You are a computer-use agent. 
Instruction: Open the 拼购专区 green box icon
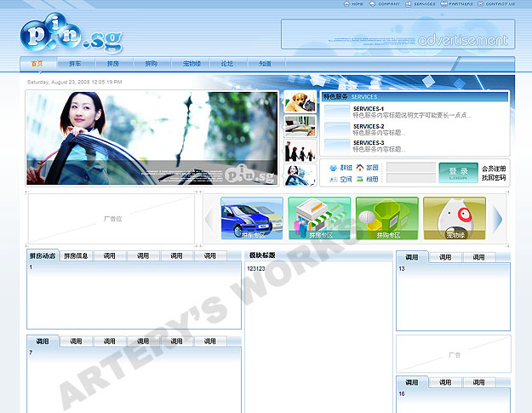click(387, 218)
